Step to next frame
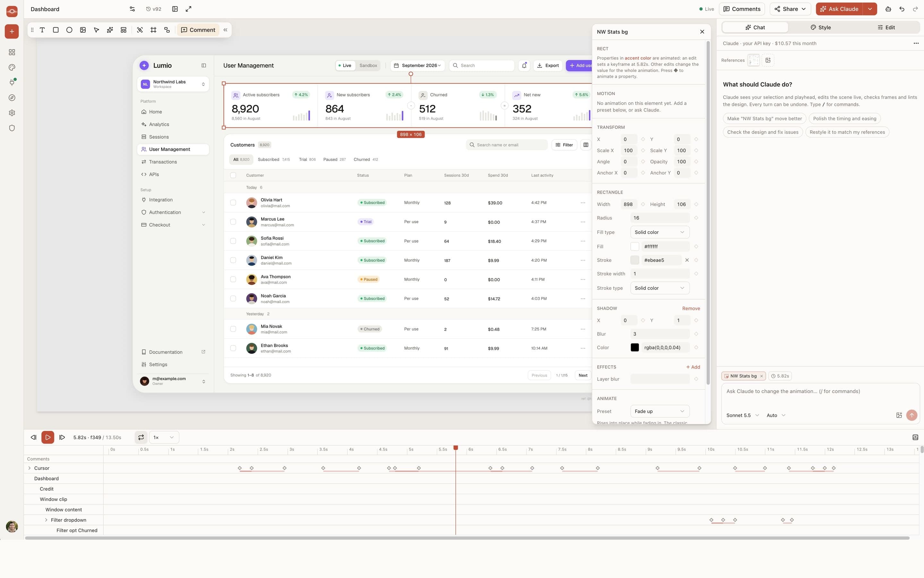The image size is (924, 578). click(62, 437)
